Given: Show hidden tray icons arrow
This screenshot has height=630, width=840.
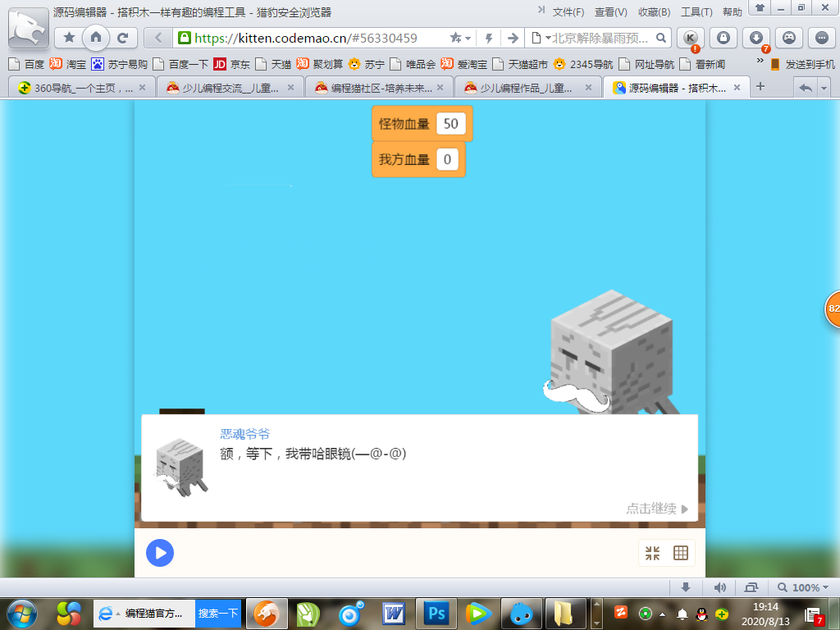Looking at the screenshot, I should tap(662, 614).
